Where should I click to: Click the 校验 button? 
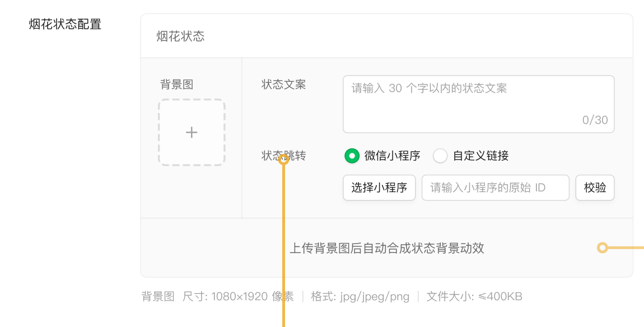click(595, 188)
